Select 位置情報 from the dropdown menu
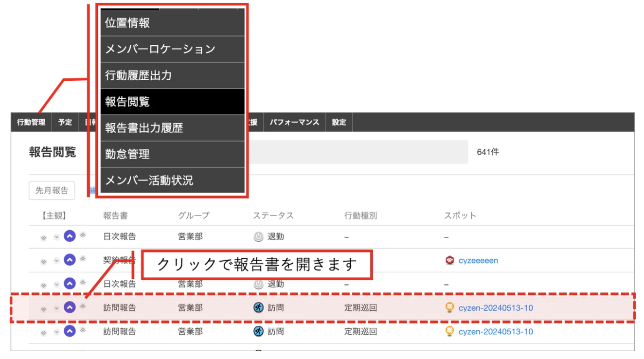The image size is (644, 359). pyautogui.click(x=172, y=23)
